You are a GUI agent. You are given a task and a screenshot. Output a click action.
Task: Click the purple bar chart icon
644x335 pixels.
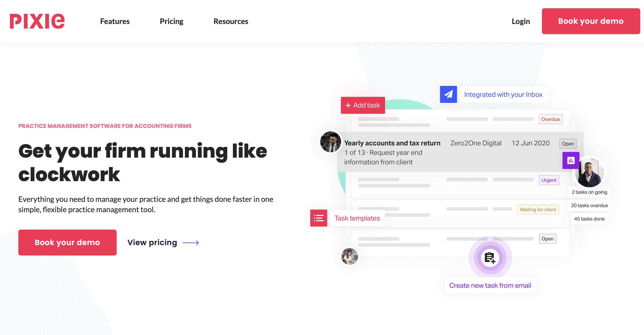pos(571,160)
